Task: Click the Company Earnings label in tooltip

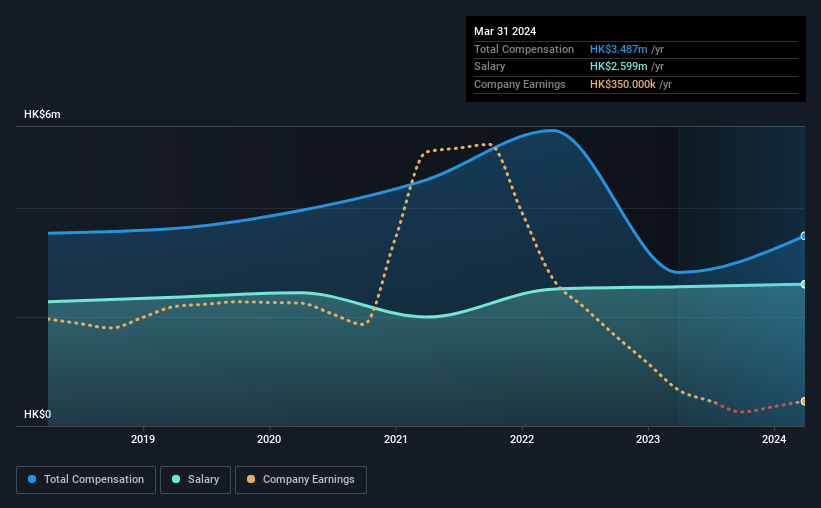Action: tap(519, 84)
